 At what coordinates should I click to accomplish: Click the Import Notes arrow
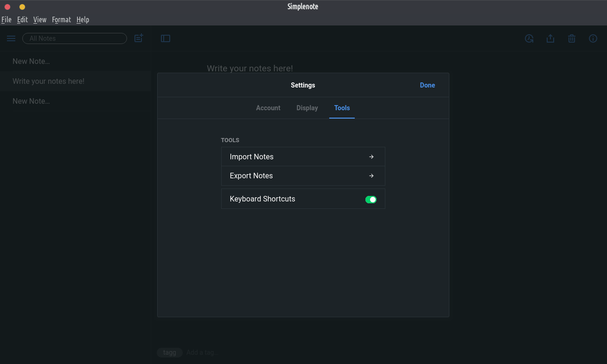point(371,157)
